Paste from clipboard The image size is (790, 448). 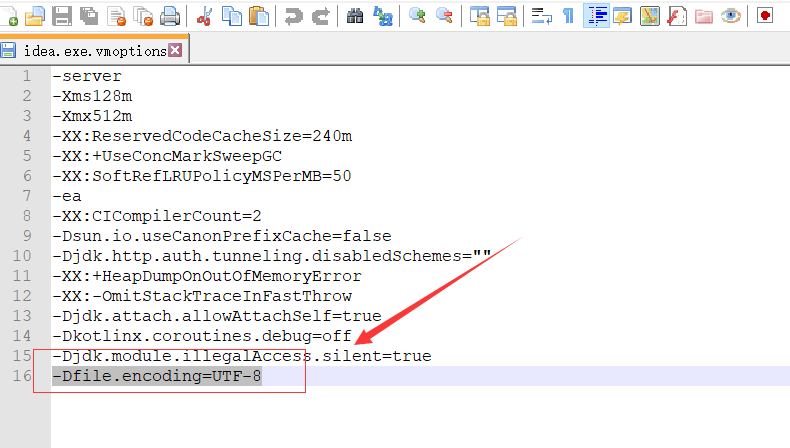click(259, 16)
